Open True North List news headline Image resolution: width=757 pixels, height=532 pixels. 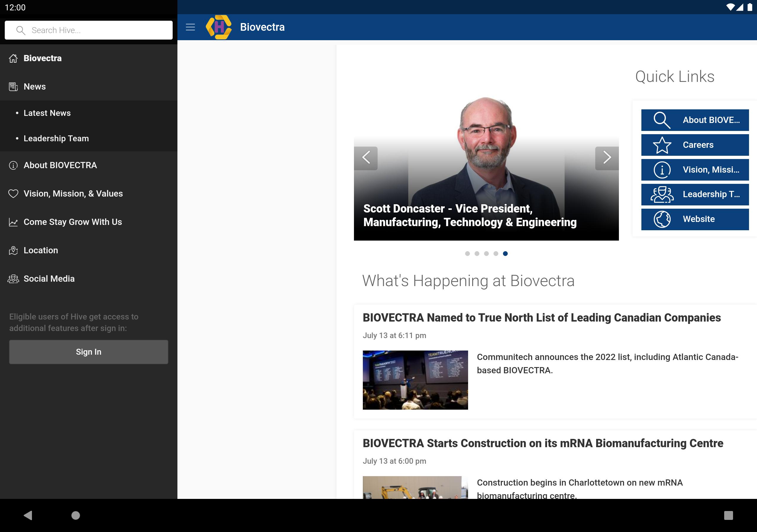tap(542, 318)
